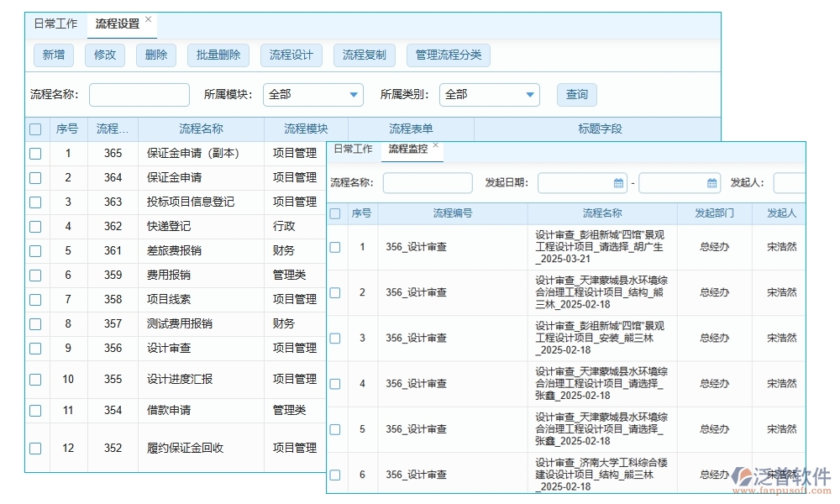The image size is (840, 504).
Task: Open the 所属模块 dropdown
Action: (312, 95)
